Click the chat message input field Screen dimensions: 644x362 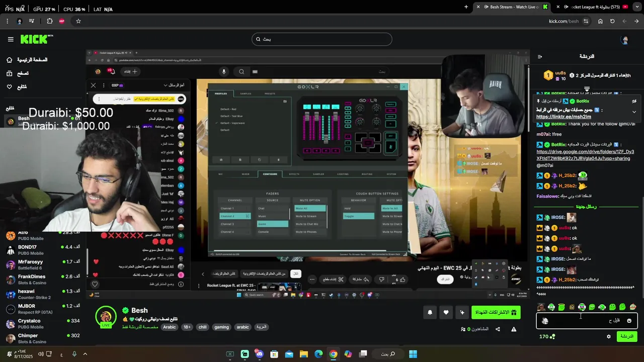[587, 320]
